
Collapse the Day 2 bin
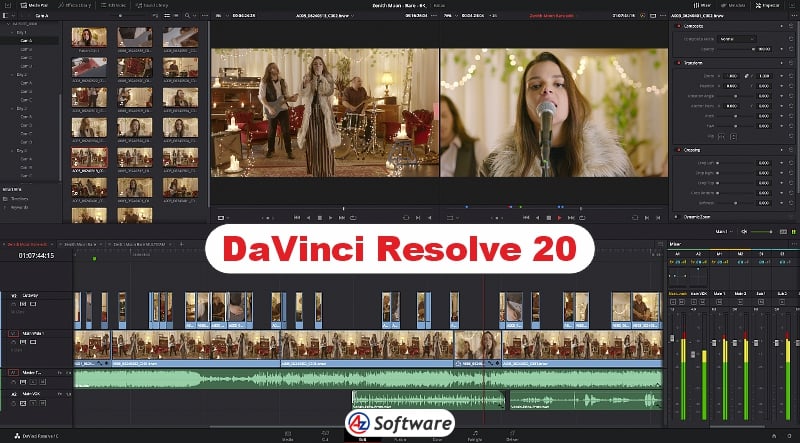coord(12,75)
